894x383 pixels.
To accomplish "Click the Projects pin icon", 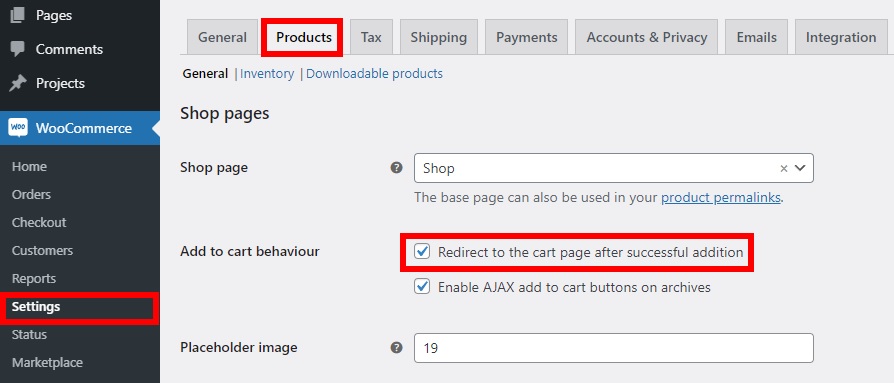I will coord(18,83).
